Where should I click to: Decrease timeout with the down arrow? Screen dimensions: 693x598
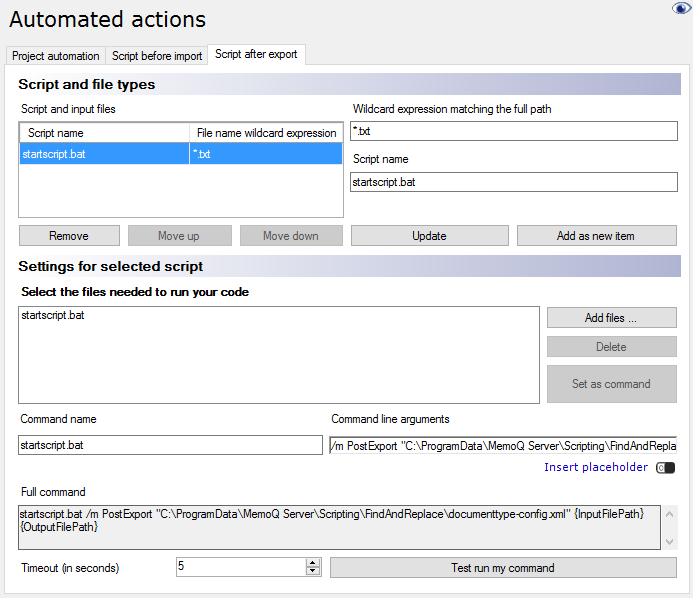(x=313, y=572)
